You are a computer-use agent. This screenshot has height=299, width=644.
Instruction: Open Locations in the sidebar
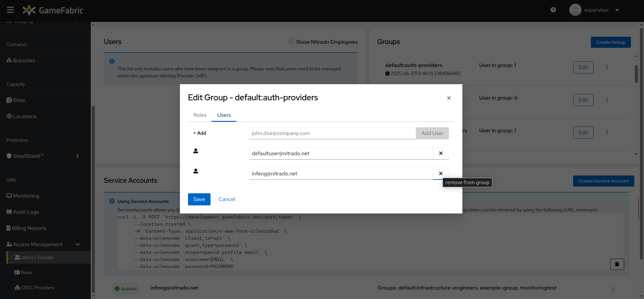click(x=22, y=117)
